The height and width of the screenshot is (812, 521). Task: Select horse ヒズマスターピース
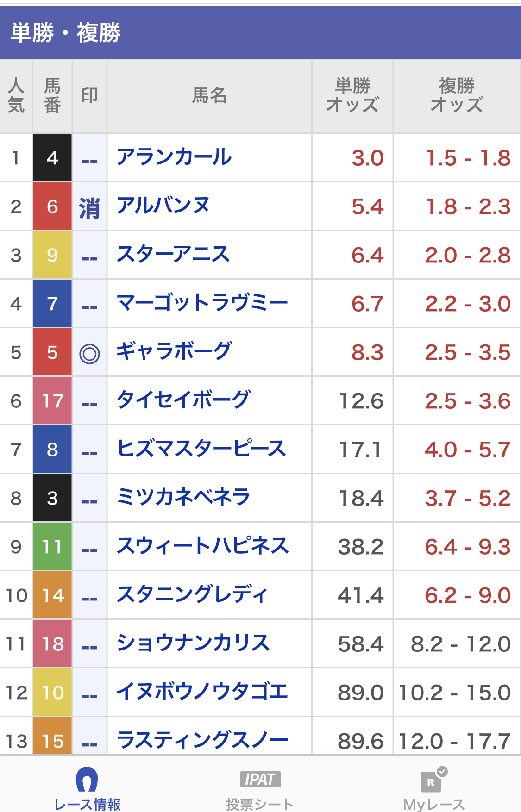pyautogui.click(x=201, y=449)
